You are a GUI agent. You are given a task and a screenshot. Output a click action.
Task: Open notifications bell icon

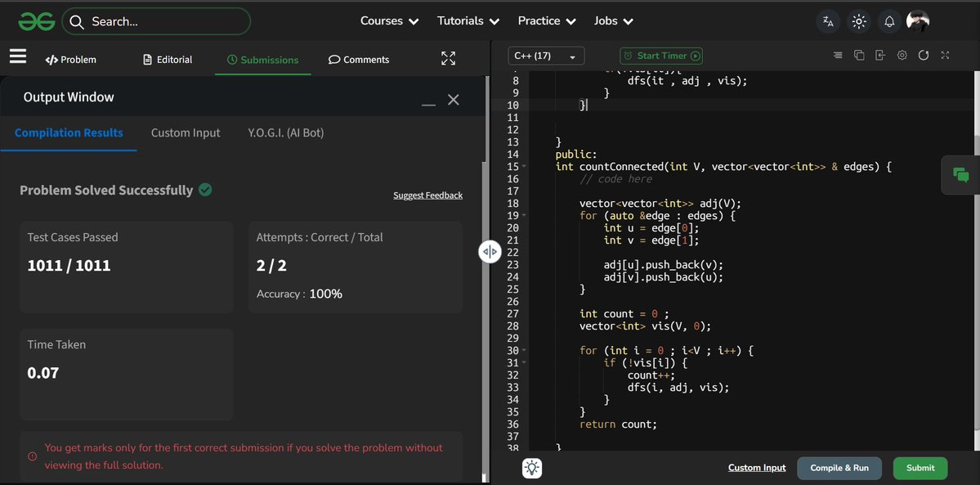pyautogui.click(x=889, y=21)
